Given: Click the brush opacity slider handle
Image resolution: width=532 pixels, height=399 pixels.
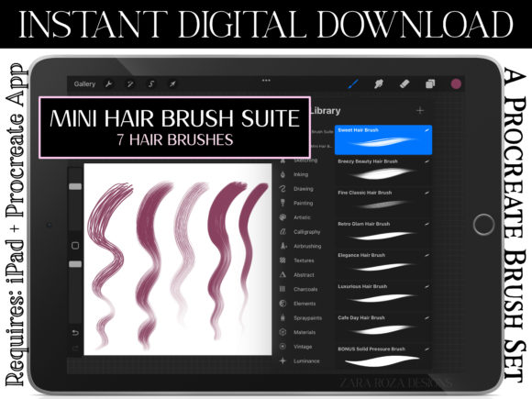Looking at the screenshot, I should click(x=75, y=264).
